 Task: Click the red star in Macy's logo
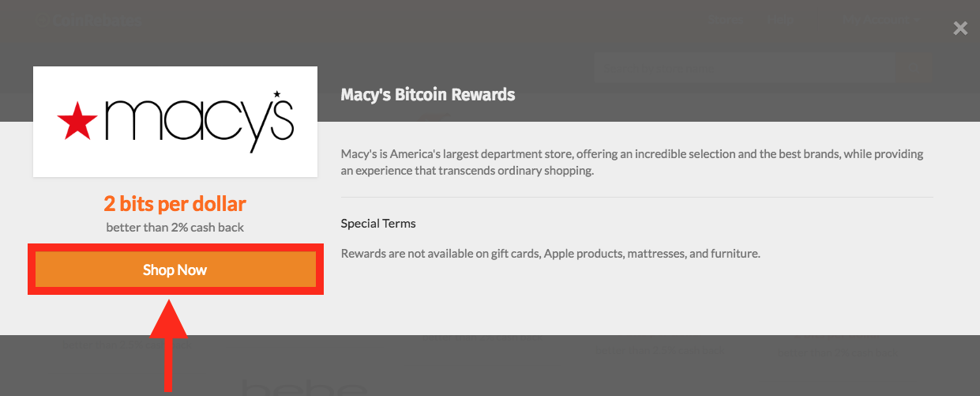pos(77,122)
